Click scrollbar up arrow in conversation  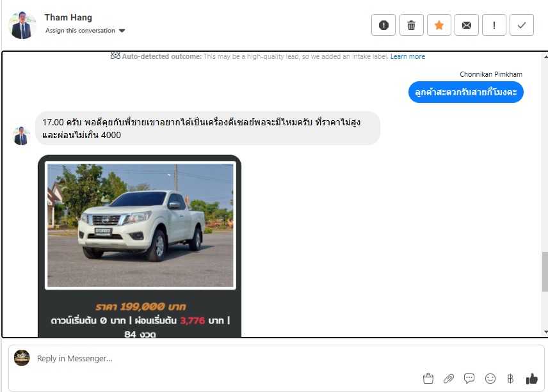click(545, 56)
